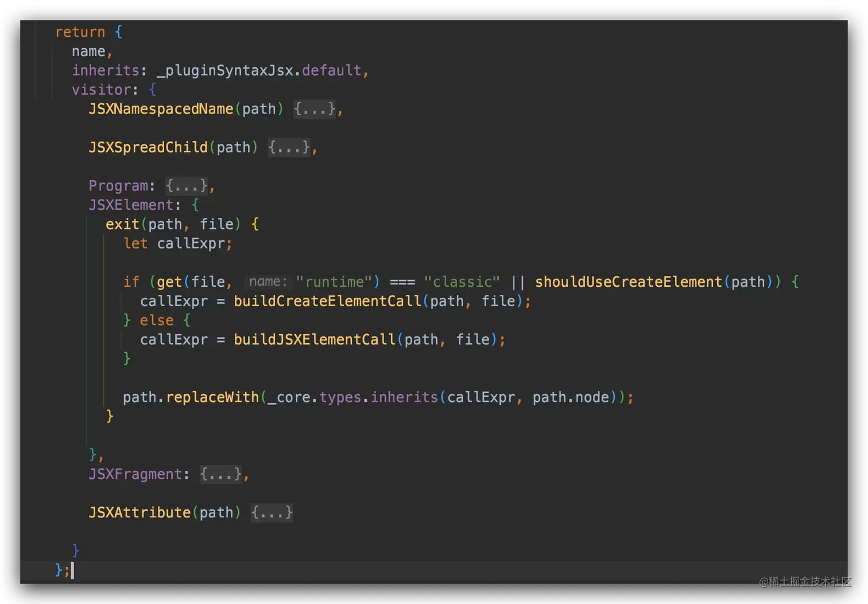Click the JSXAttribute method name

(139, 512)
